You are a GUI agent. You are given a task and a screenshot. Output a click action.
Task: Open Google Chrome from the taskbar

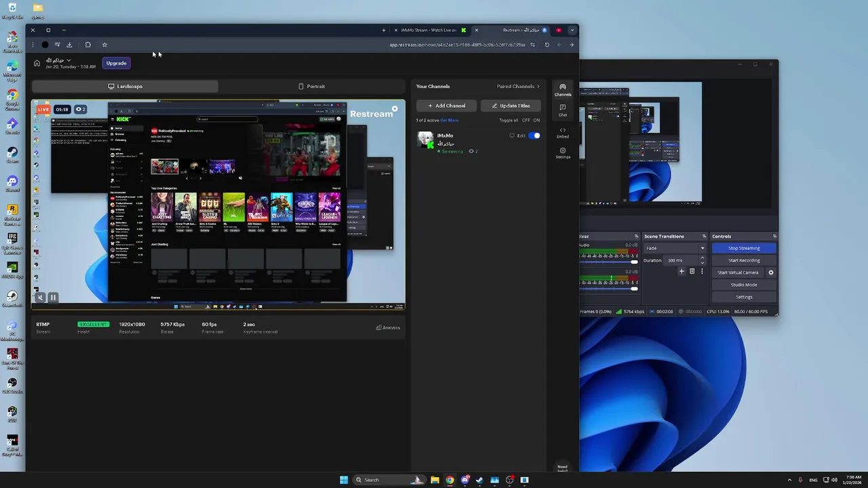click(x=450, y=480)
